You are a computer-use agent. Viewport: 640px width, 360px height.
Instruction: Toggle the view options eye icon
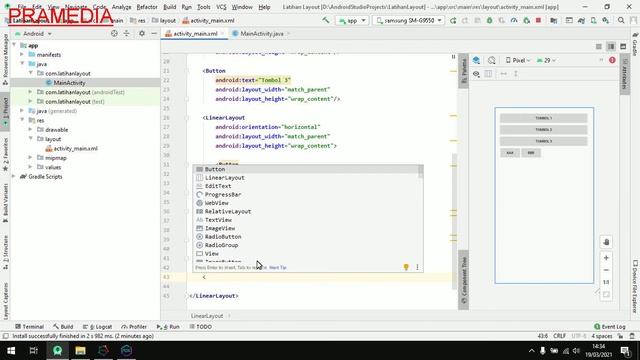click(x=476, y=74)
